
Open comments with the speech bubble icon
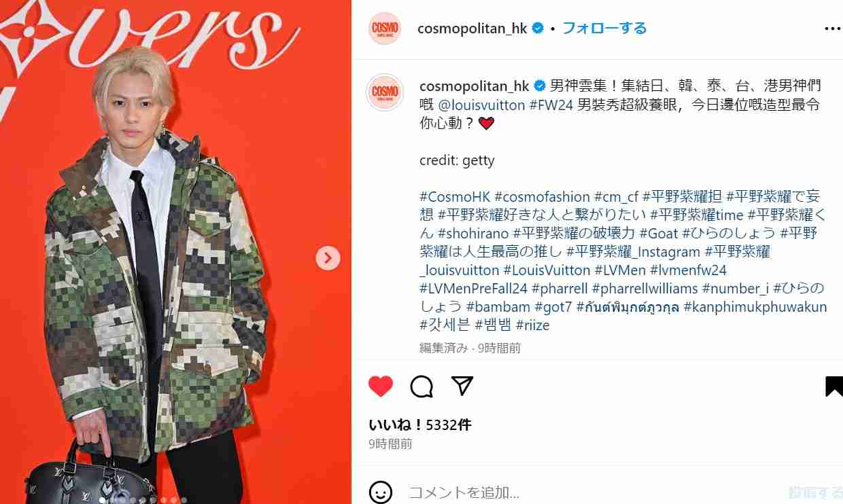(x=421, y=386)
